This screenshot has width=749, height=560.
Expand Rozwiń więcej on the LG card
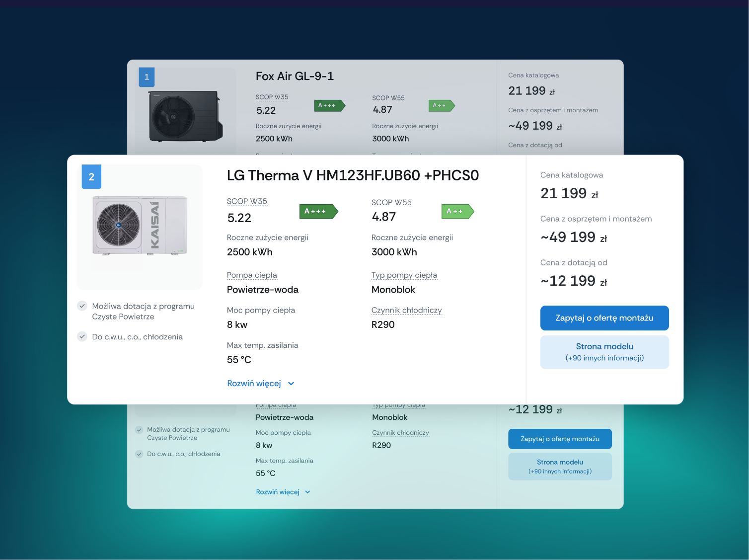pos(255,383)
